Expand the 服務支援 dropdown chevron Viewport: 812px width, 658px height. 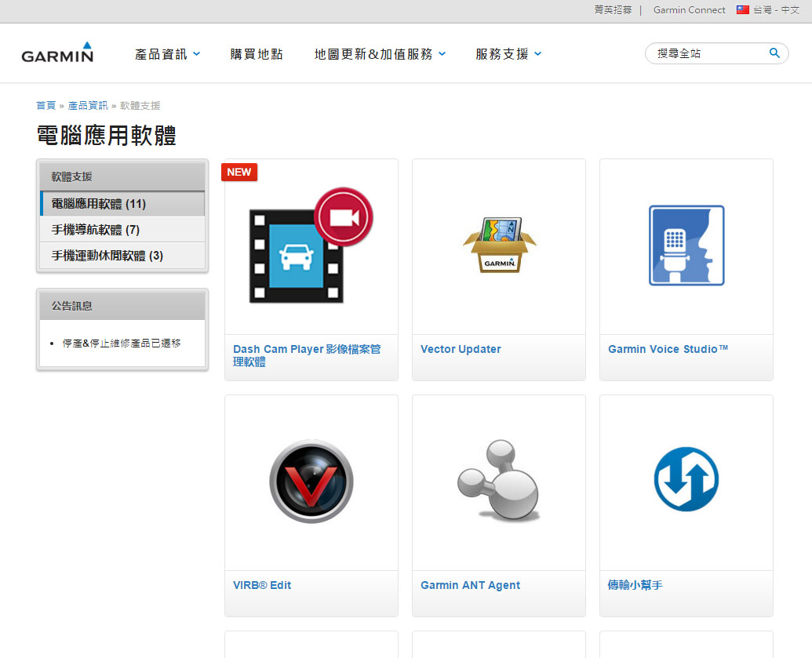pyautogui.click(x=538, y=53)
